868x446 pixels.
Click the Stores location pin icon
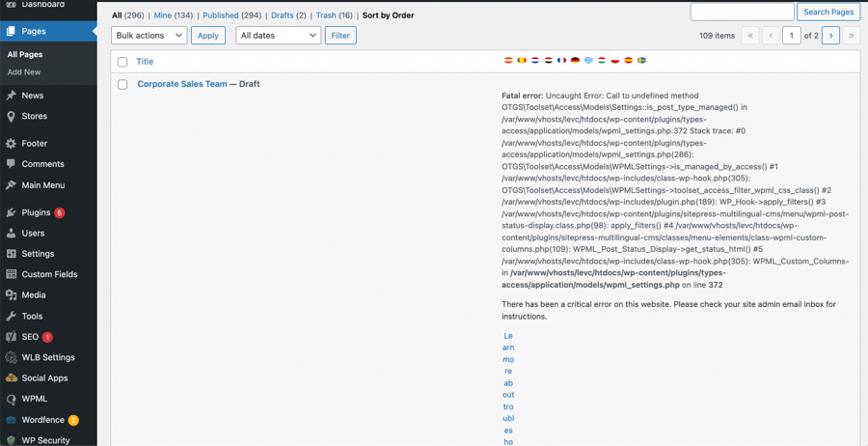12,116
